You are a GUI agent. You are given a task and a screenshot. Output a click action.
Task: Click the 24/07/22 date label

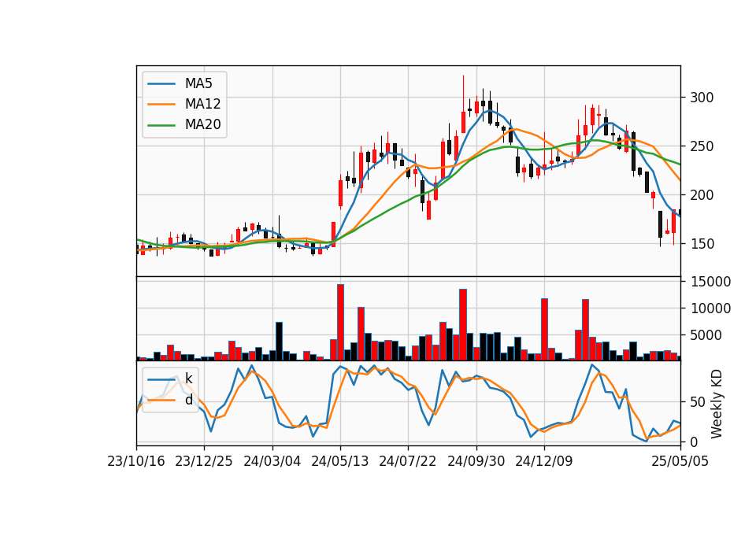(408, 462)
